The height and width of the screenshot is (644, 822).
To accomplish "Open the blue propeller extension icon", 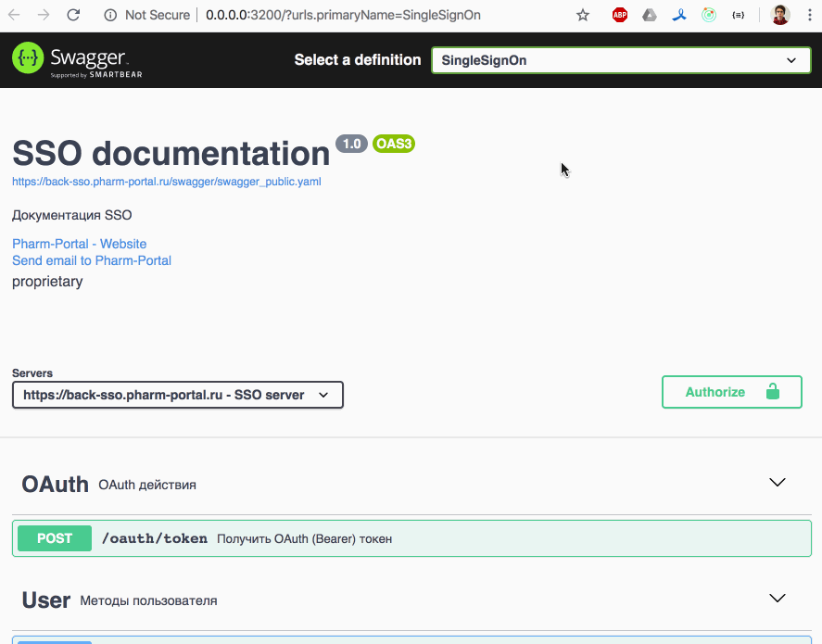I will tap(679, 15).
